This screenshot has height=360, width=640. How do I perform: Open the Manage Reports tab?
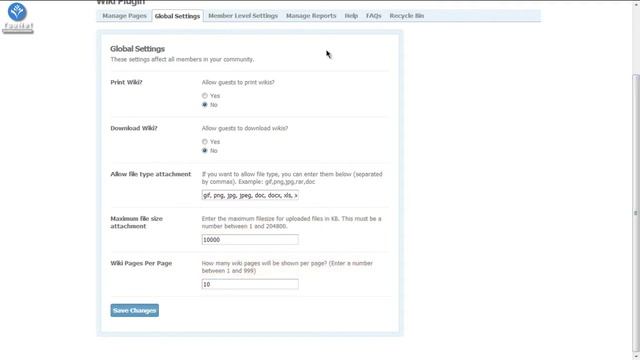311,16
